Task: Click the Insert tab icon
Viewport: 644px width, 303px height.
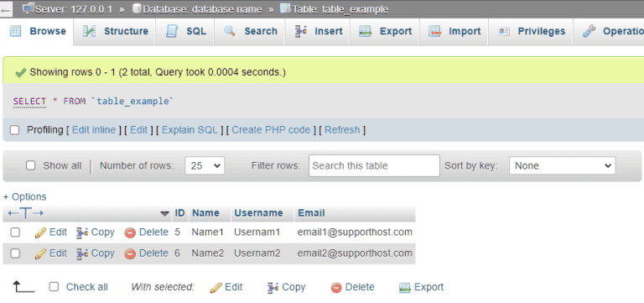Action: pyautogui.click(x=301, y=31)
